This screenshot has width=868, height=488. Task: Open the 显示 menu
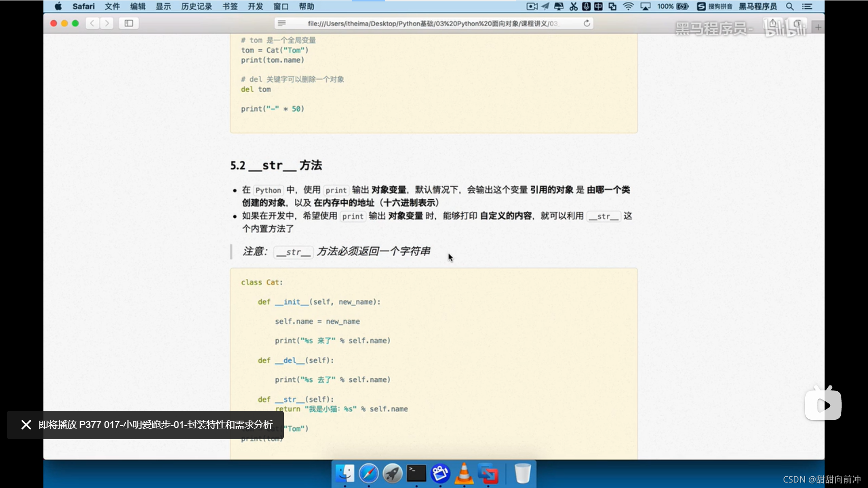163,6
